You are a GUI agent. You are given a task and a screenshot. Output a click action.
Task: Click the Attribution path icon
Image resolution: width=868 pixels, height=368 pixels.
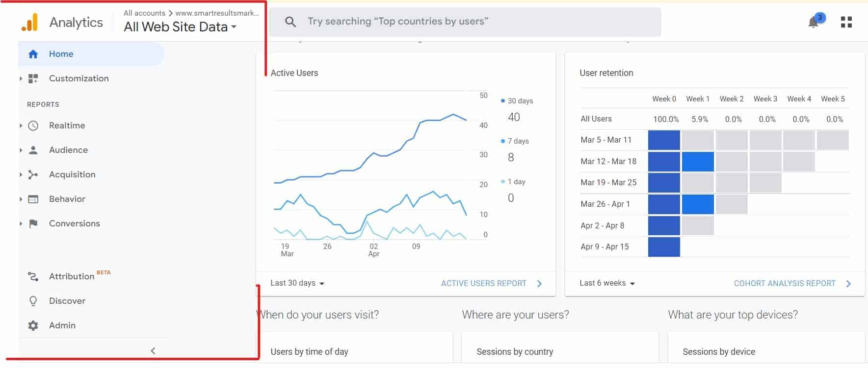[x=33, y=276]
